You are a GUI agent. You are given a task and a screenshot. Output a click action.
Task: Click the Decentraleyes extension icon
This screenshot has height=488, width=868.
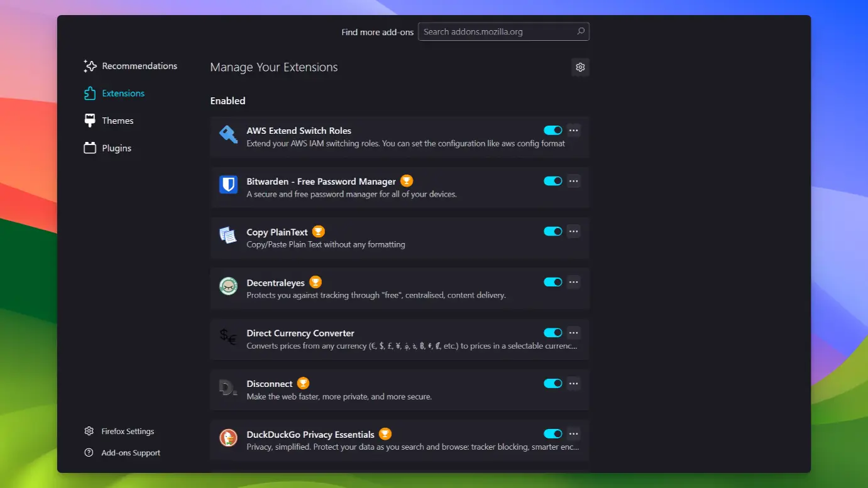click(228, 286)
